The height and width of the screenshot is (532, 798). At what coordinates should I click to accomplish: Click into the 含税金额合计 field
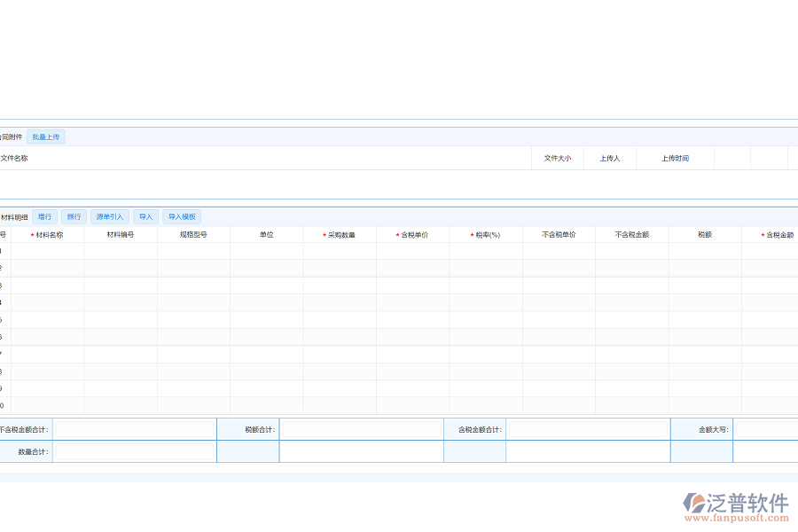[x=588, y=429]
